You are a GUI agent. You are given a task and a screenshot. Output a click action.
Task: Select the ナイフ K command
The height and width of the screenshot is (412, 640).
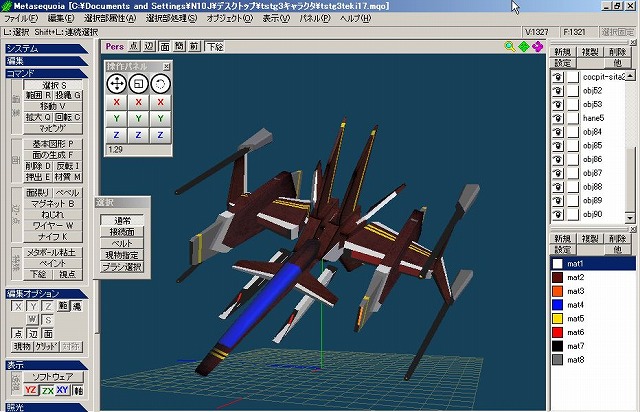coord(53,236)
